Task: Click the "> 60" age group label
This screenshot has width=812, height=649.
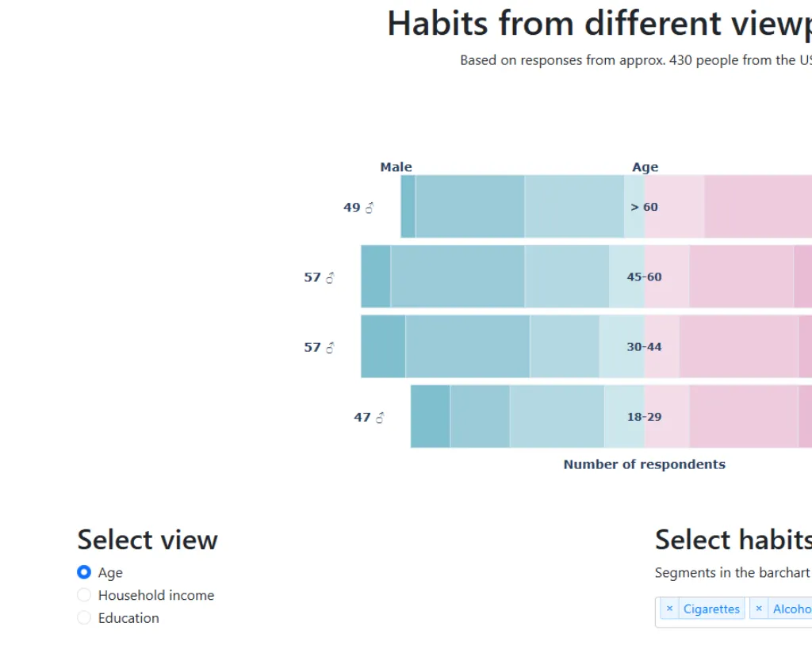Action: [644, 207]
